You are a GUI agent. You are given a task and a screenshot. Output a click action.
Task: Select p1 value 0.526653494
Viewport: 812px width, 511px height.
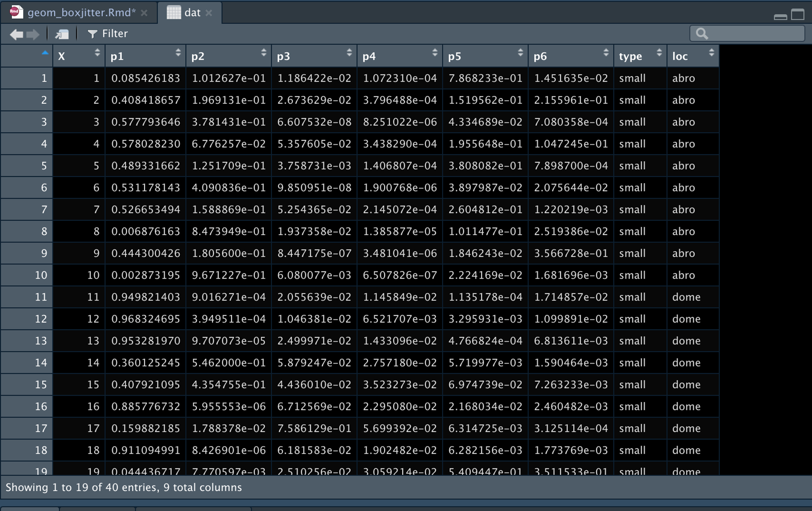[x=146, y=210]
